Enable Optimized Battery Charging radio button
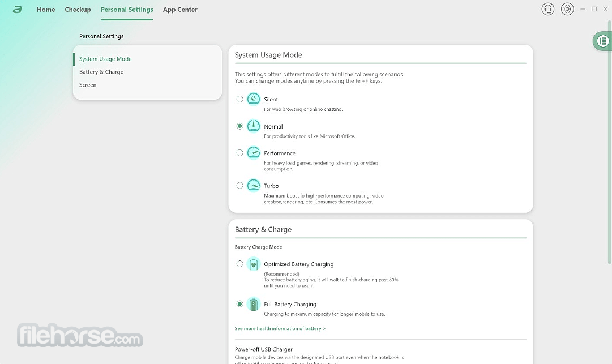The height and width of the screenshot is (364, 612). pyautogui.click(x=239, y=264)
